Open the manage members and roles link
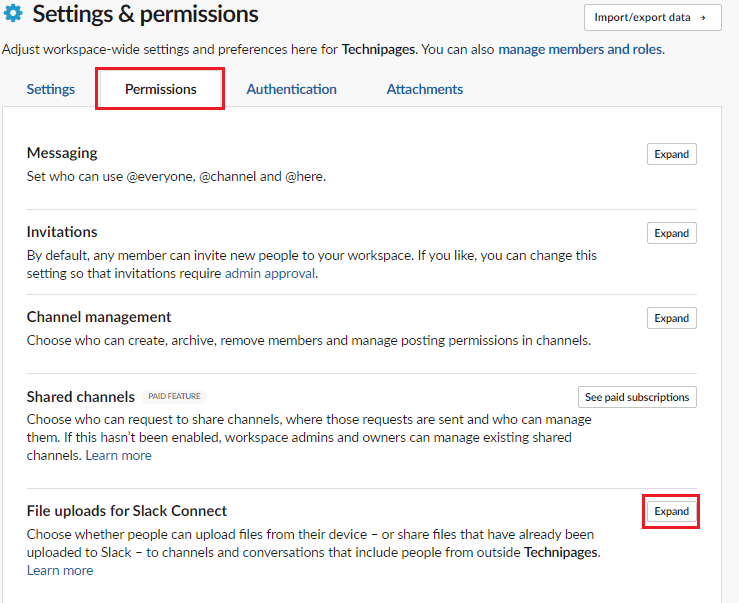Viewport: 739px width, 603px height. tap(581, 49)
